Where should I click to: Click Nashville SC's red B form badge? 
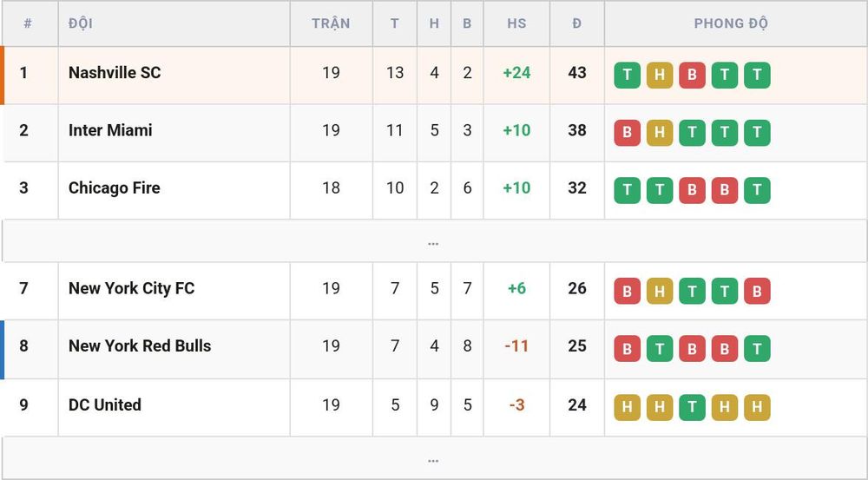click(x=692, y=76)
